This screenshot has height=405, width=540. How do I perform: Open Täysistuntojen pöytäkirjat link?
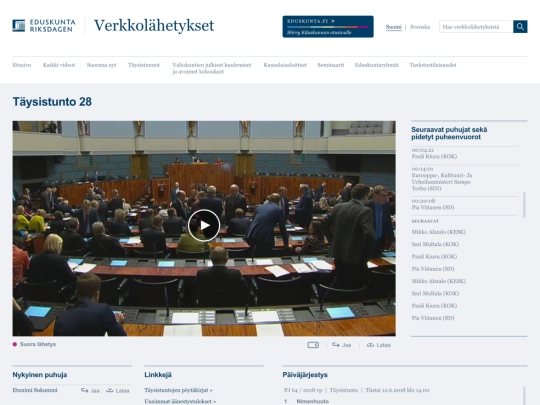(x=178, y=390)
